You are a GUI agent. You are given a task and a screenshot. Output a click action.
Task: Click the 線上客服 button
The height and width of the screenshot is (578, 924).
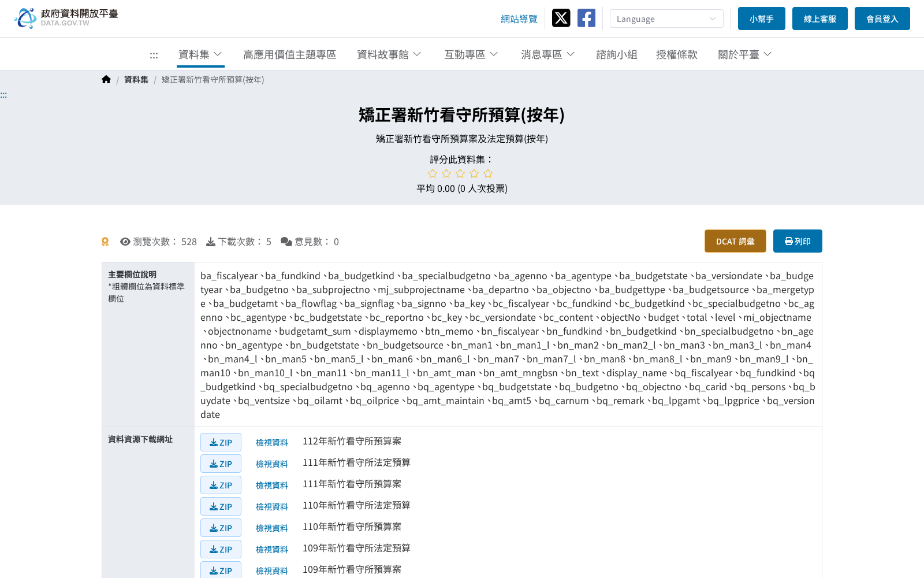pos(820,18)
